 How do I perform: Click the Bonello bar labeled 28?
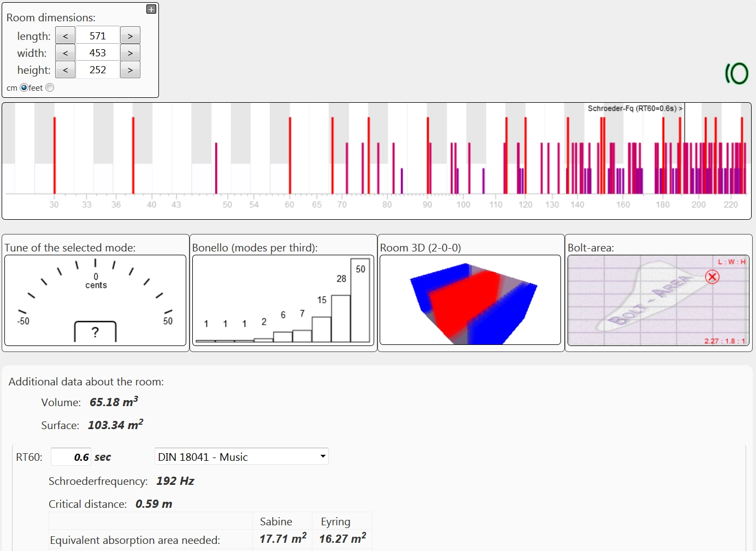pyautogui.click(x=341, y=318)
